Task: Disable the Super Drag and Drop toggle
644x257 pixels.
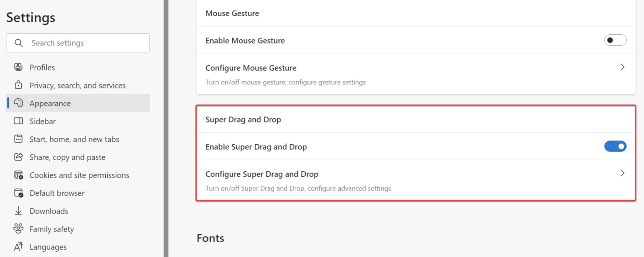Action: point(615,146)
